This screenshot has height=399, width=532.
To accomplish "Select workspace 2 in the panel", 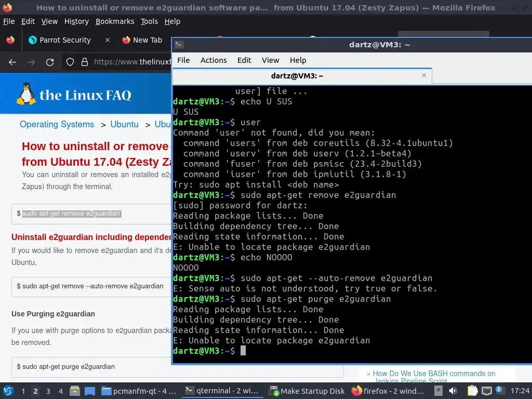I will point(35,391).
